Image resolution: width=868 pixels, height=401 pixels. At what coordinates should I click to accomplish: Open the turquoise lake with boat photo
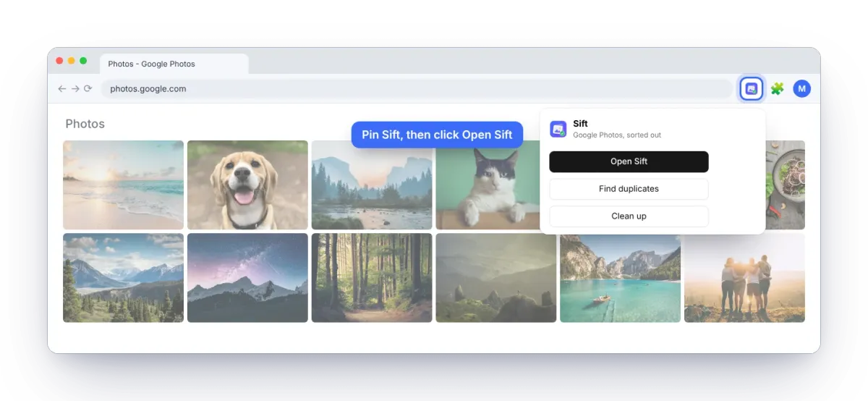pyautogui.click(x=621, y=279)
